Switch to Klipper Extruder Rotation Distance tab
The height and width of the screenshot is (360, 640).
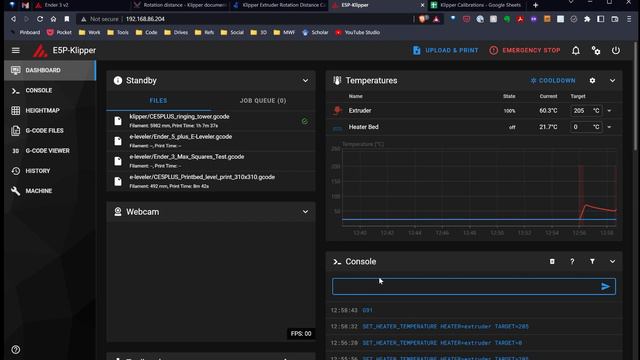(280, 5)
